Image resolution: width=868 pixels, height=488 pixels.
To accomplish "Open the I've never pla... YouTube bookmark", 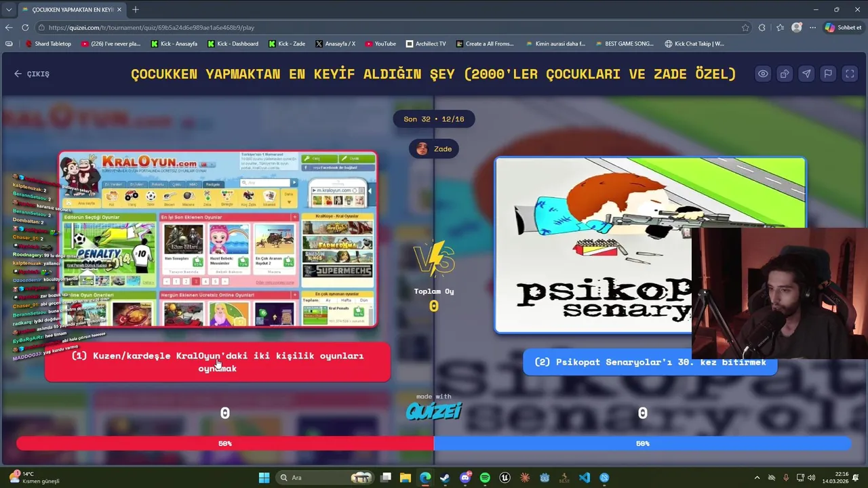I will (111, 44).
